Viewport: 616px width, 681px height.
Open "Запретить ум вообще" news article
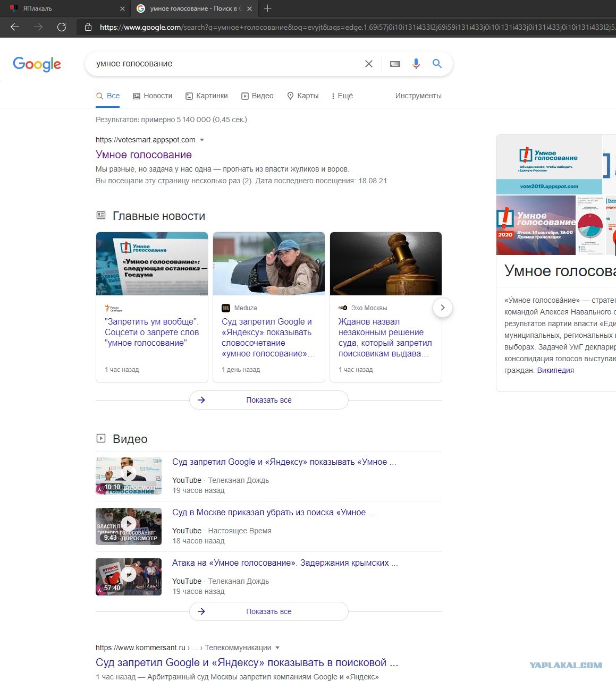click(152, 333)
